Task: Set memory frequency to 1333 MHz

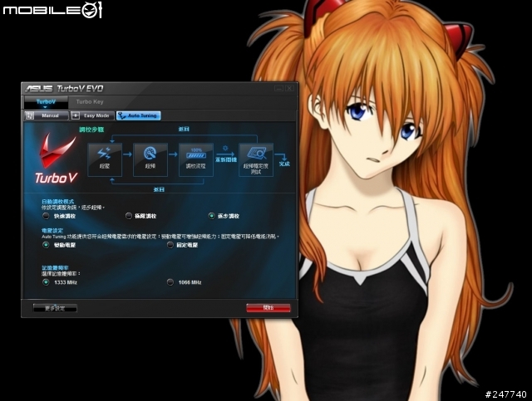Action: (x=46, y=282)
